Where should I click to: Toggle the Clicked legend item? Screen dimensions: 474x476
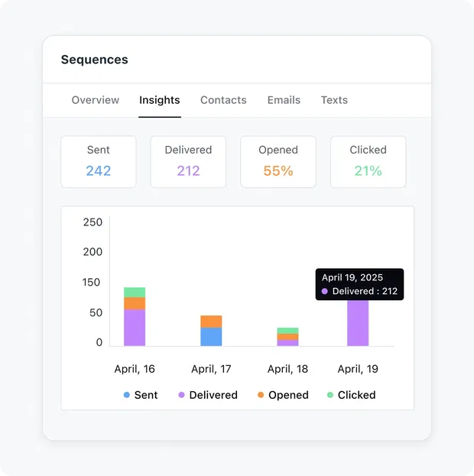(x=351, y=395)
